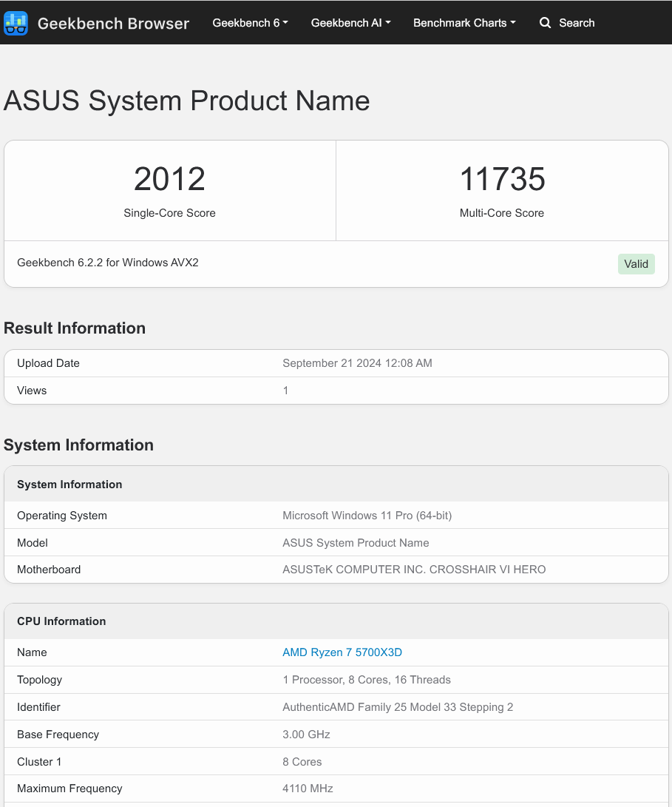Open the Geekbench 6 dropdown menu
Screen dimensions: 672x807
pos(250,23)
